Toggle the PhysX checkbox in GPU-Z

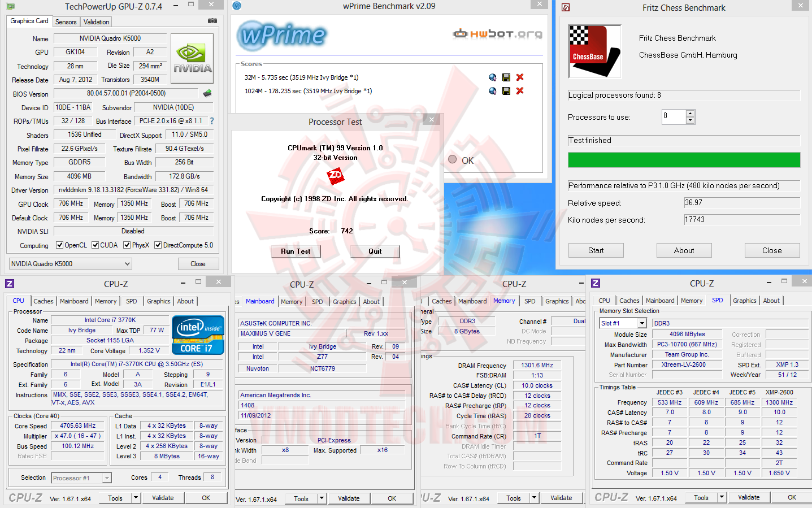[127, 245]
